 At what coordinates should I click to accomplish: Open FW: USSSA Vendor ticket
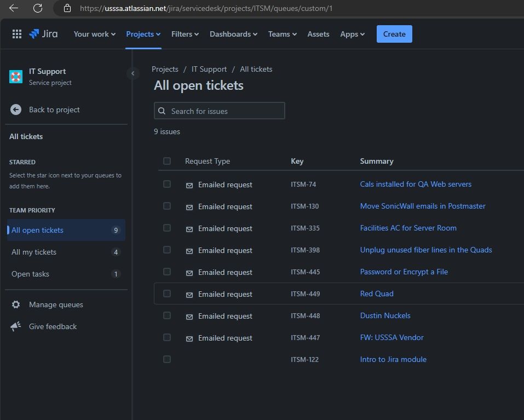point(391,337)
